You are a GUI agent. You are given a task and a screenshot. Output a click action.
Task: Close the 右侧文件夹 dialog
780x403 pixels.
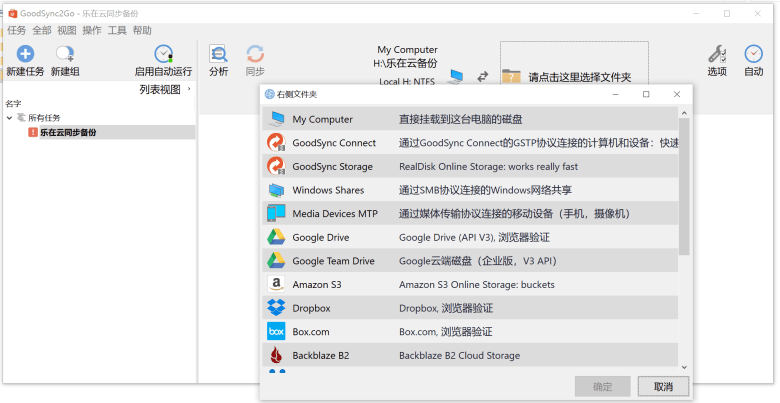coord(677,94)
